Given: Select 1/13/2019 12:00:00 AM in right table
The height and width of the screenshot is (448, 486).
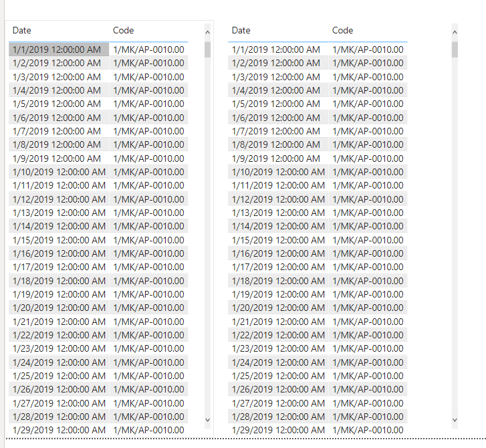Looking at the screenshot, I should tap(278, 213).
